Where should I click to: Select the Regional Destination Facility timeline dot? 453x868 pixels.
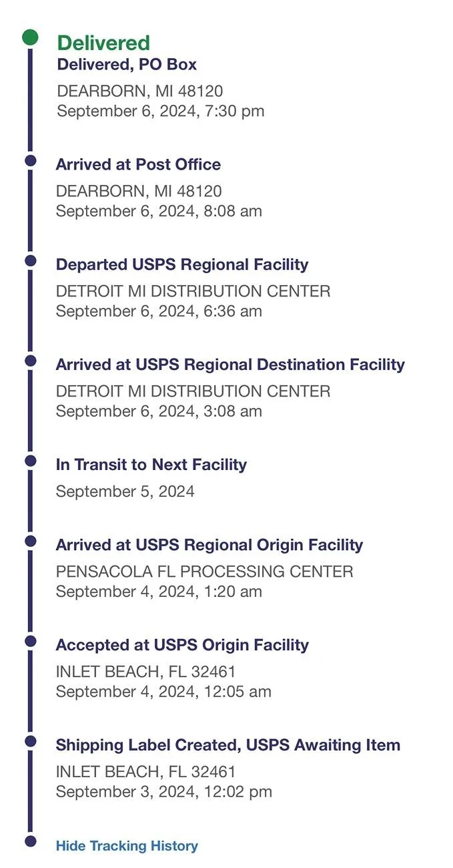click(x=30, y=361)
